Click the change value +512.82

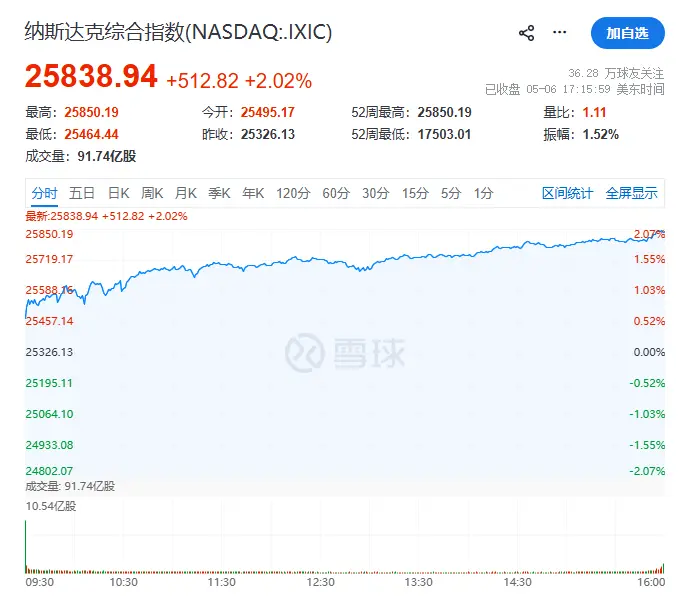pos(202,81)
